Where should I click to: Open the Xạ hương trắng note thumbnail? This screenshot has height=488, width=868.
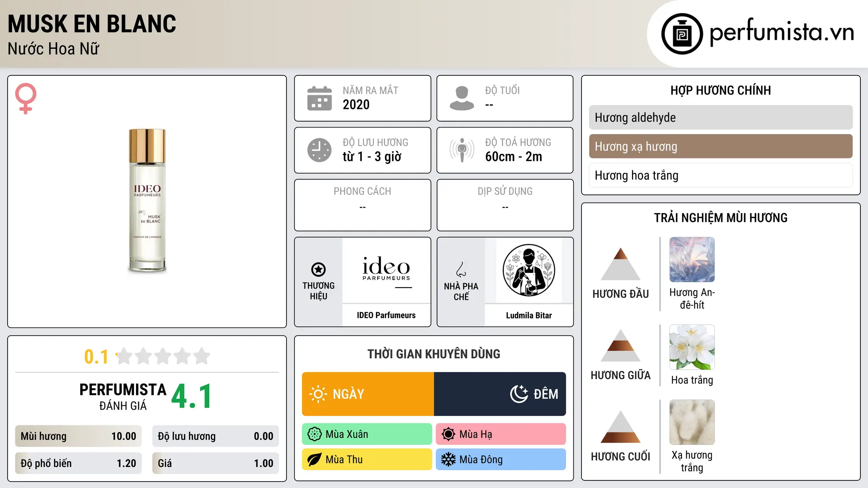[692, 422]
